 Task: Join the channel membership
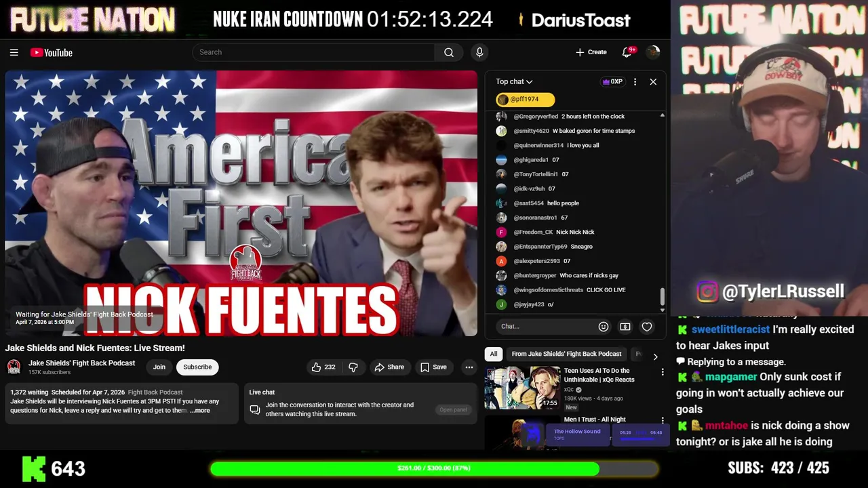point(159,367)
